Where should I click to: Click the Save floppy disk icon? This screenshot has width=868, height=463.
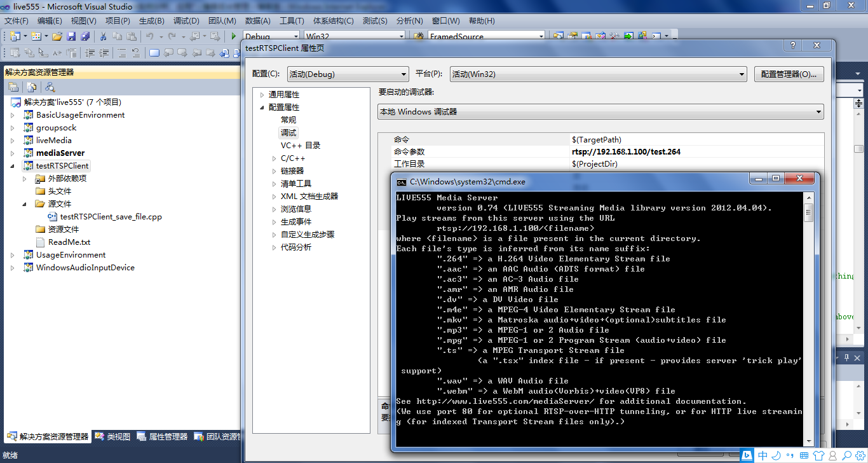tap(71, 36)
